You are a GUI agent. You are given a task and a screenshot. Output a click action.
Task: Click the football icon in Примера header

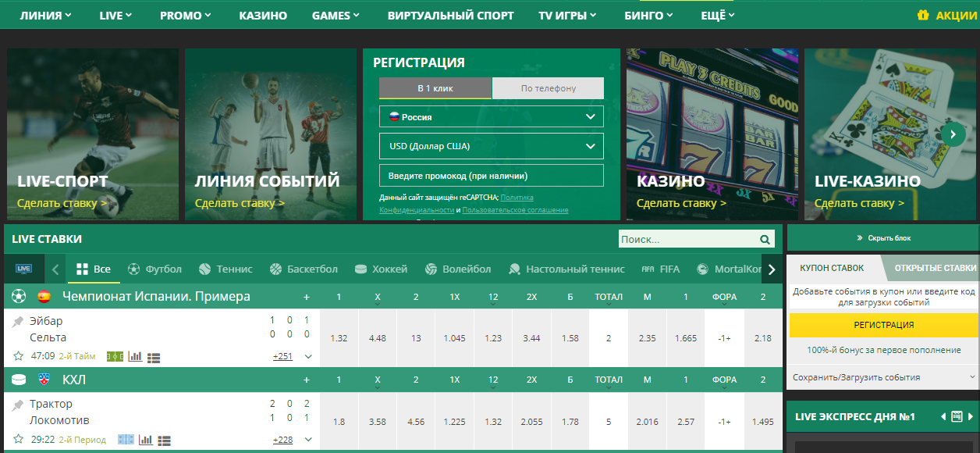(20, 296)
